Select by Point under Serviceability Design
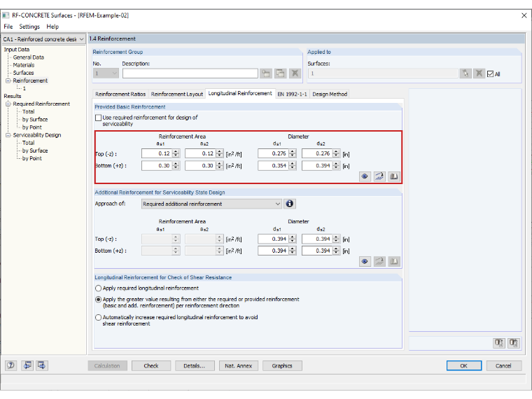 click(32, 158)
